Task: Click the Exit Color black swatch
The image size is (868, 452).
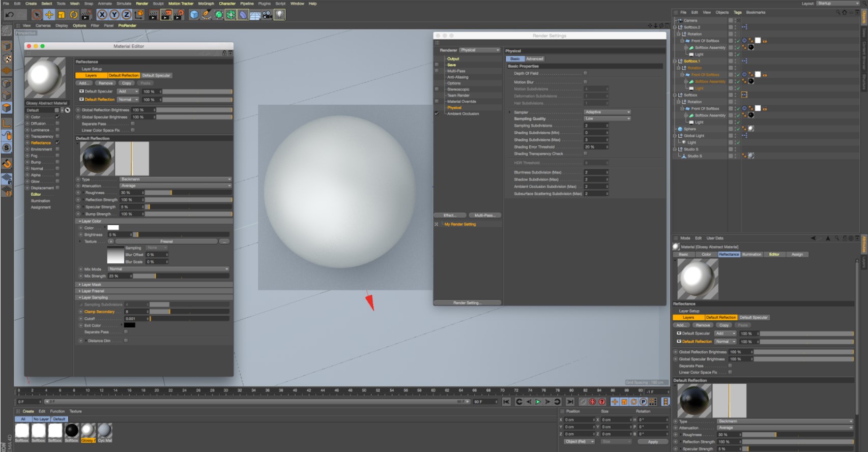Action: click(130, 325)
